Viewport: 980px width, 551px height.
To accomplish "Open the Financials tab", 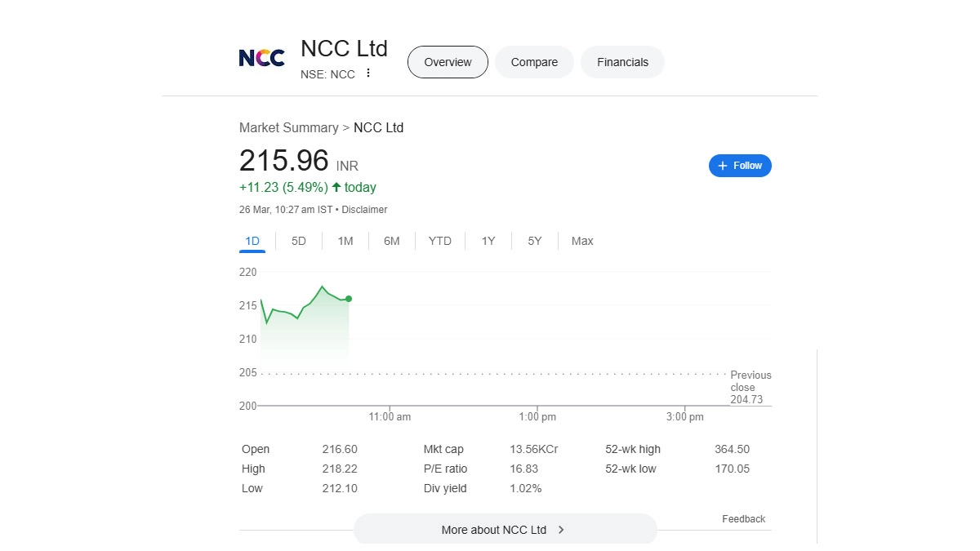I will pyautogui.click(x=622, y=62).
